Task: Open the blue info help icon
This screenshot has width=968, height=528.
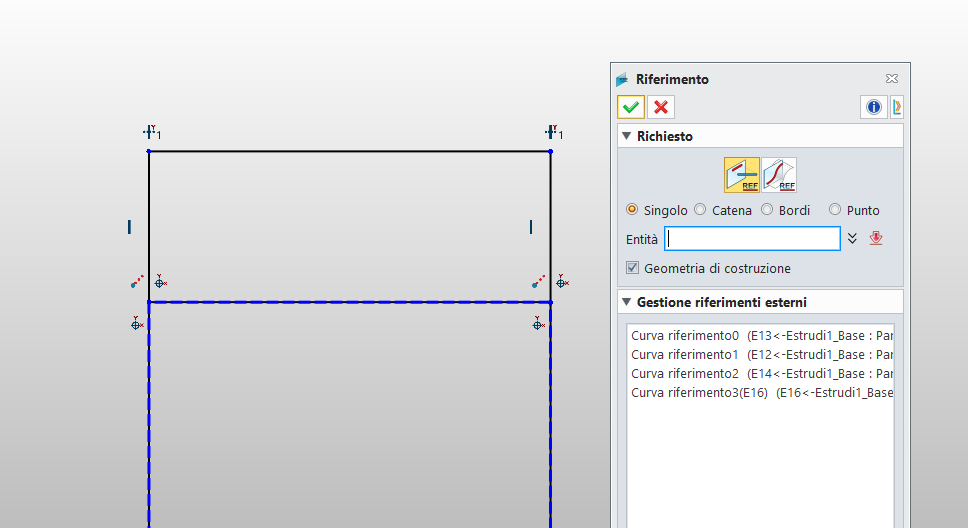Action: click(x=874, y=107)
